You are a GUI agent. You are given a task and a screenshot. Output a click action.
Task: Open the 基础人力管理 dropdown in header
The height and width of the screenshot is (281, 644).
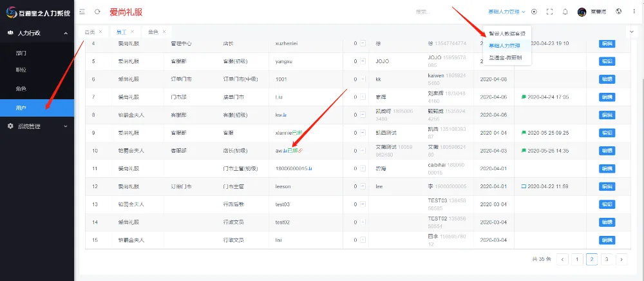(x=507, y=12)
